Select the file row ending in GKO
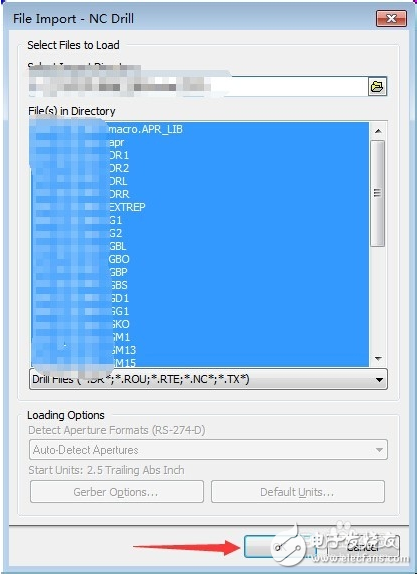 click(x=200, y=324)
